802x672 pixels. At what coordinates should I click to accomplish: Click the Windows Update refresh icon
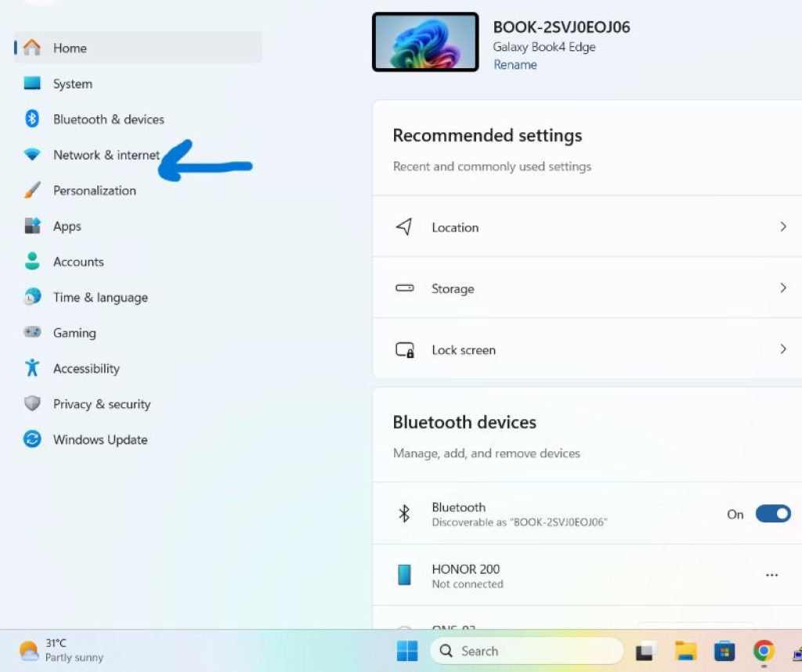click(x=31, y=439)
